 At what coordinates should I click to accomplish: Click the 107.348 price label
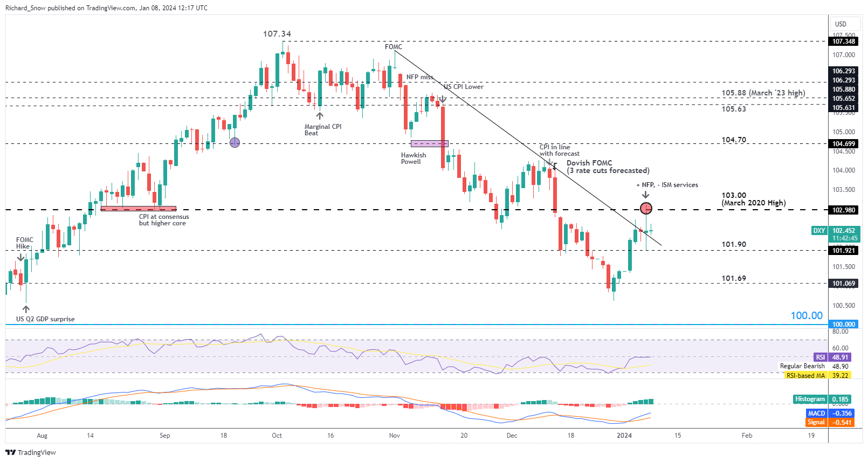pos(843,42)
